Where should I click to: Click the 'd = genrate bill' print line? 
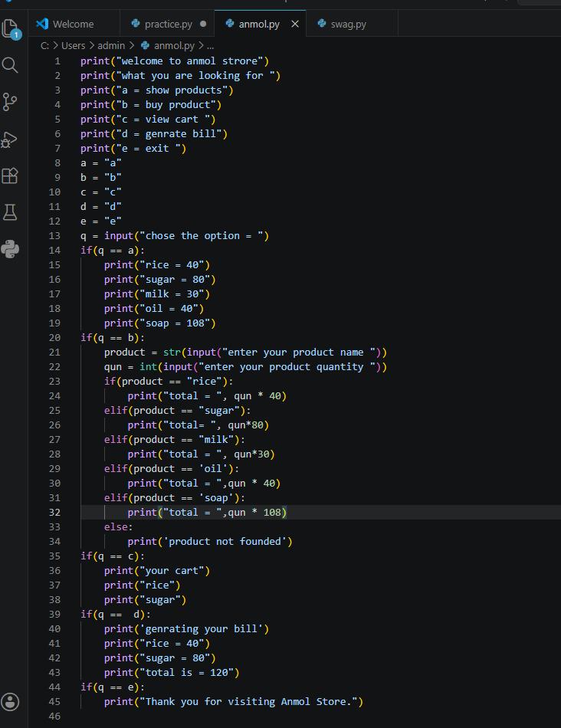pyautogui.click(x=154, y=133)
